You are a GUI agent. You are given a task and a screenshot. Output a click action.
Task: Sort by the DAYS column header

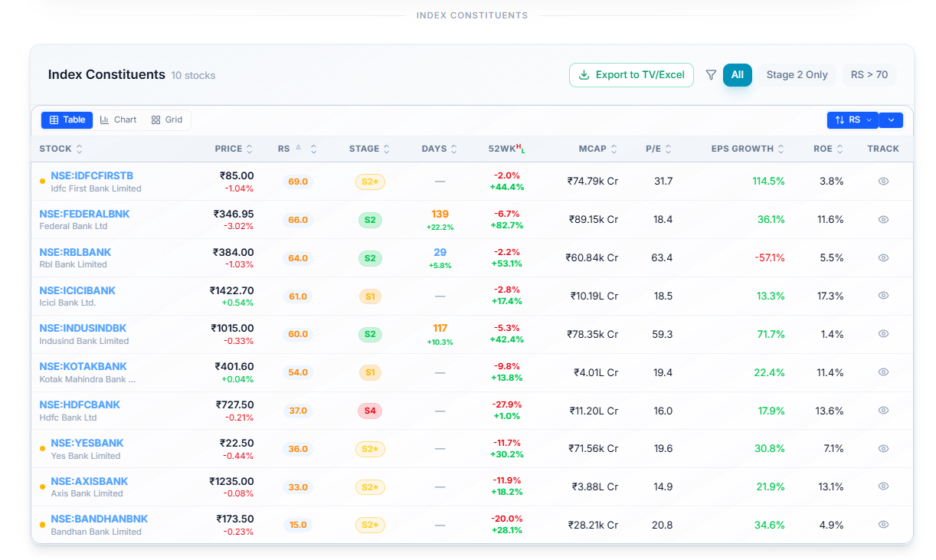click(x=440, y=149)
